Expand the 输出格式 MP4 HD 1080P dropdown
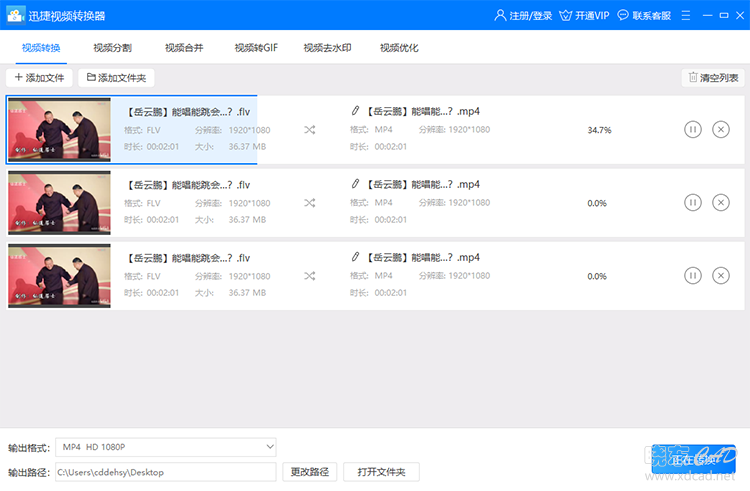Image resolution: width=750 pixels, height=491 pixels. click(x=165, y=447)
